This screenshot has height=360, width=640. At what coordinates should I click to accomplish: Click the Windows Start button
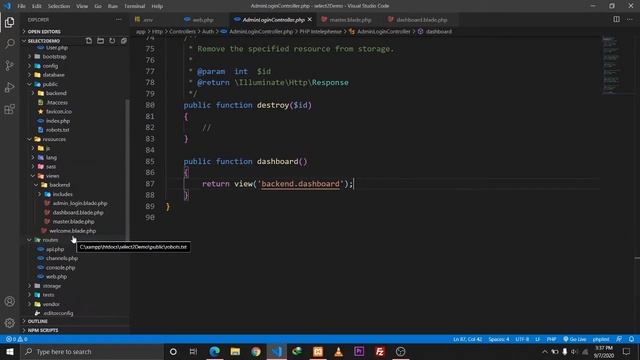pyautogui.click(x=10, y=351)
